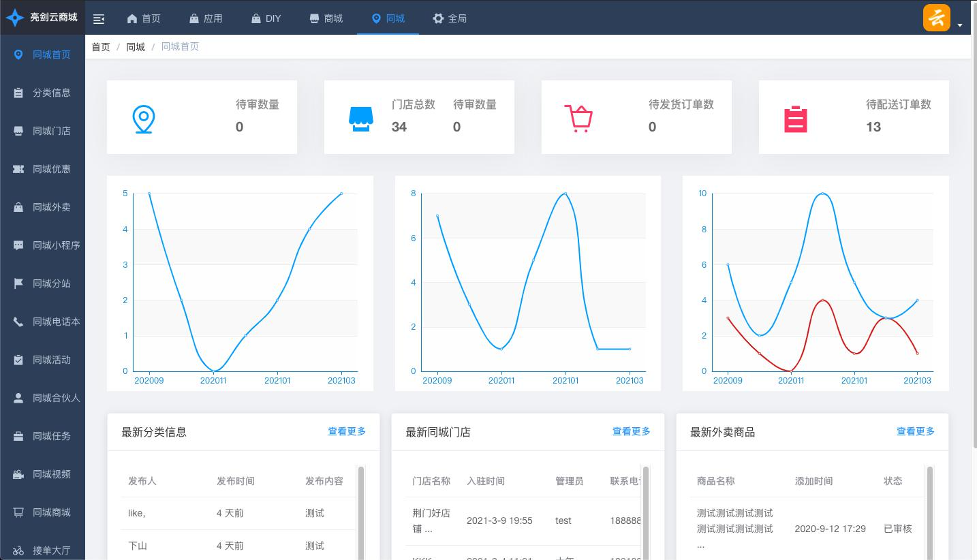This screenshot has height=560, width=977.
Task: Click the cart icon beside 同城商城
Action: (x=18, y=512)
